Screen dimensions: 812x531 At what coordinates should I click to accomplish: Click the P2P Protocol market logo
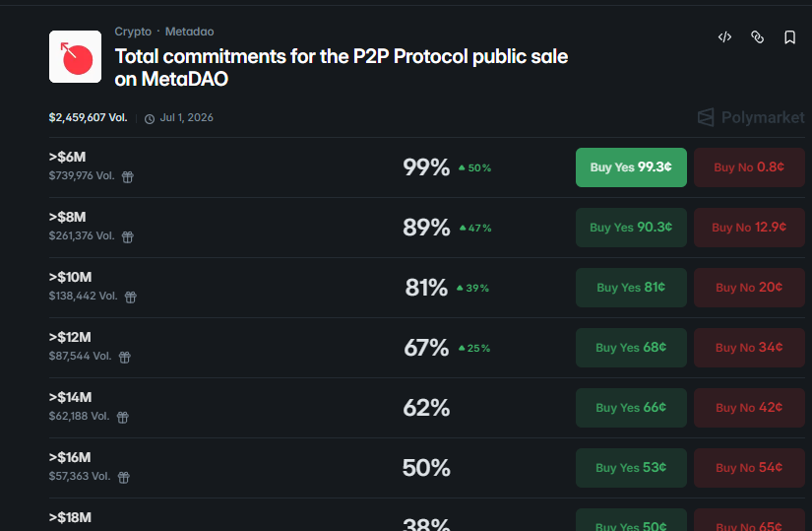click(x=76, y=57)
